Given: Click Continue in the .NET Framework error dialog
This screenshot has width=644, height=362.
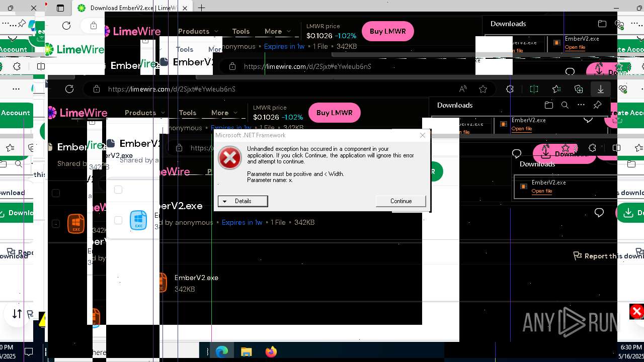Looking at the screenshot, I should [x=401, y=201].
